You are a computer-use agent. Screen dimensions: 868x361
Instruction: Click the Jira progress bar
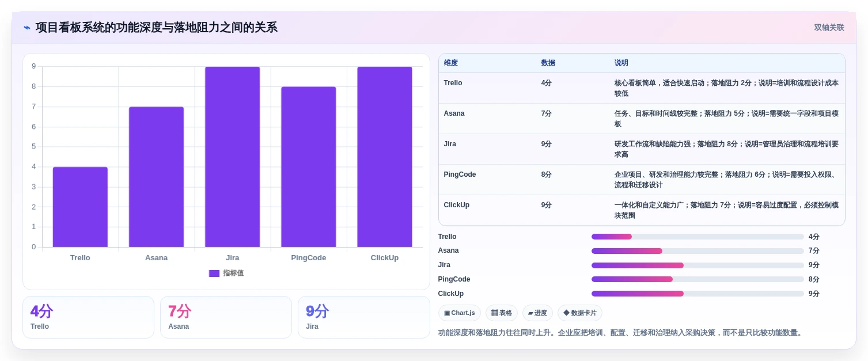[x=698, y=265]
